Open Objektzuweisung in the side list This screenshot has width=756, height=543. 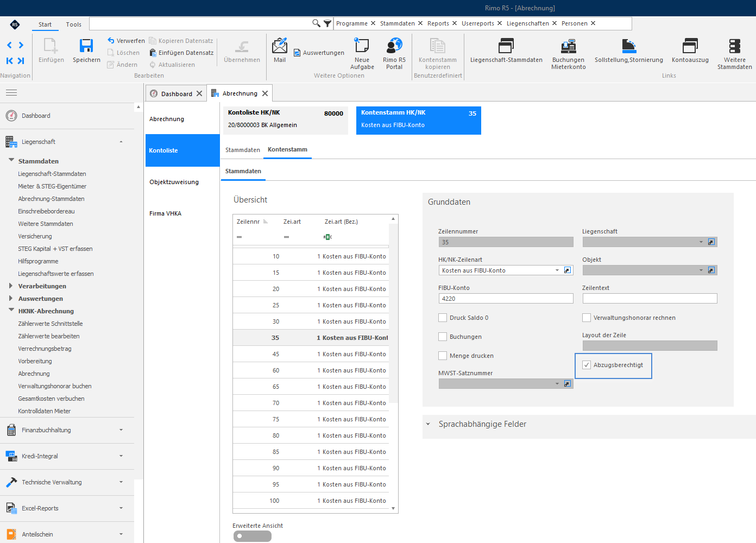pos(174,182)
